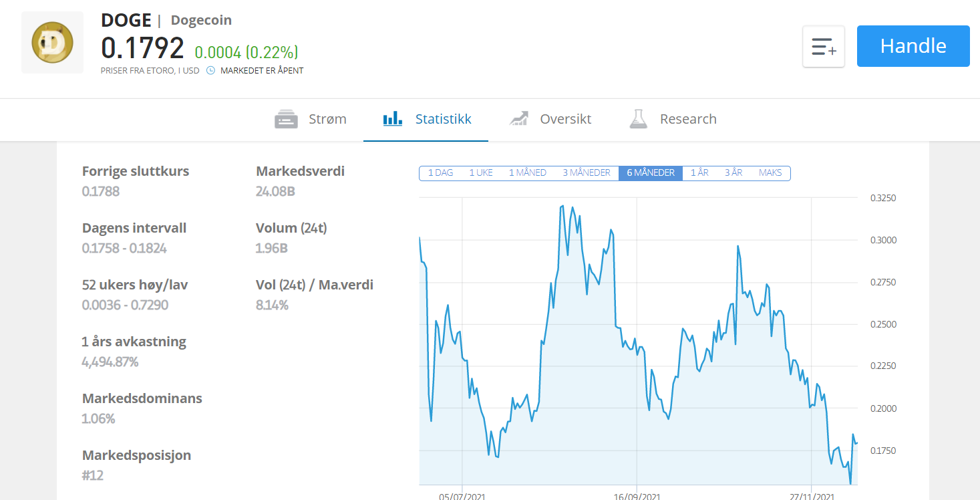
Task: Click the Markedsposisjon value #12
Action: [93, 476]
